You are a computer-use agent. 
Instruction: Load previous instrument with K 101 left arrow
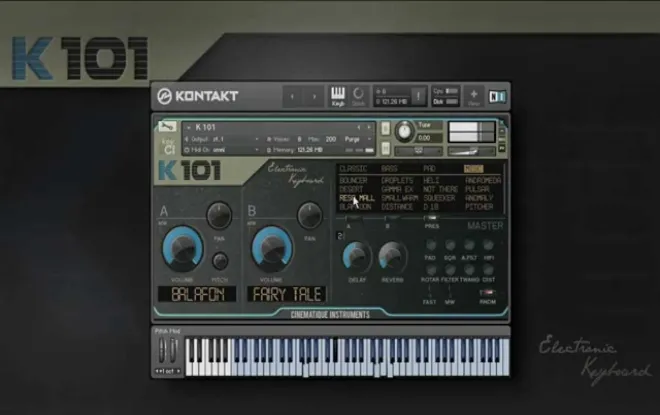pyautogui.click(x=358, y=127)
